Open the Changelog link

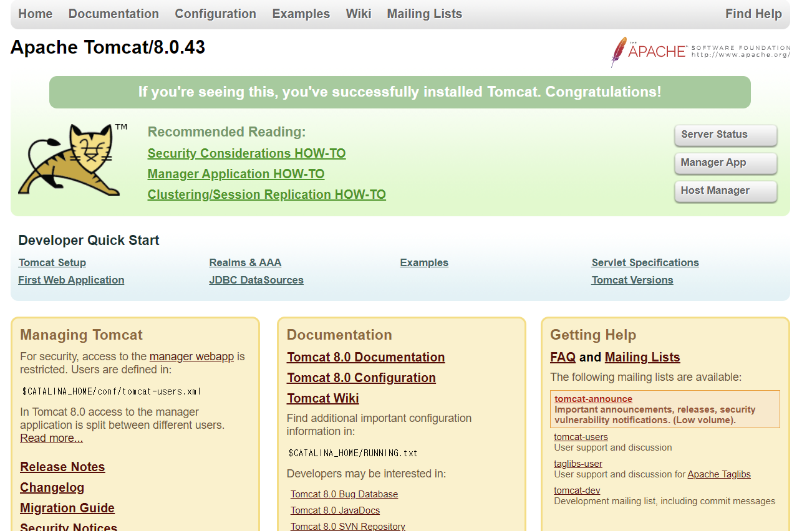coord(52,487)
